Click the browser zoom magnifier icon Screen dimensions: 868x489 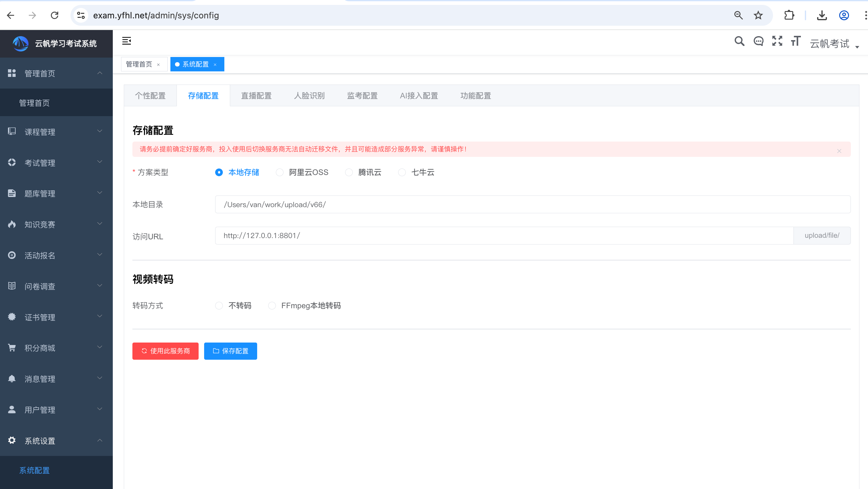coord(738,15)
